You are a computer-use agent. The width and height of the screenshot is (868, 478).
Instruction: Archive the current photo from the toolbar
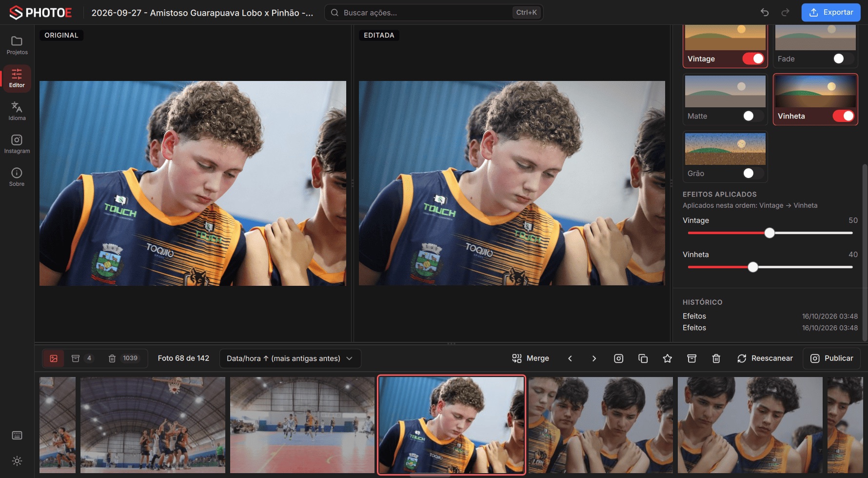point(691,358)
